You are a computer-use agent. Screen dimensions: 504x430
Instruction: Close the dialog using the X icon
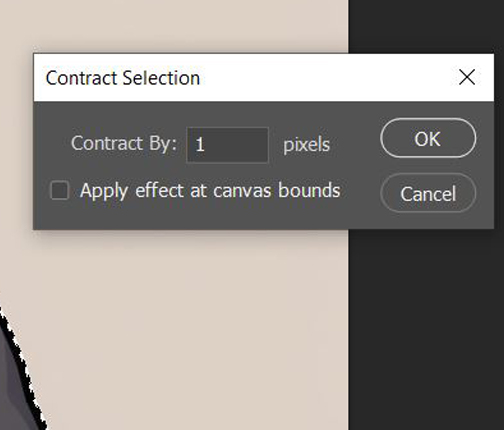(x=467, y=77)
